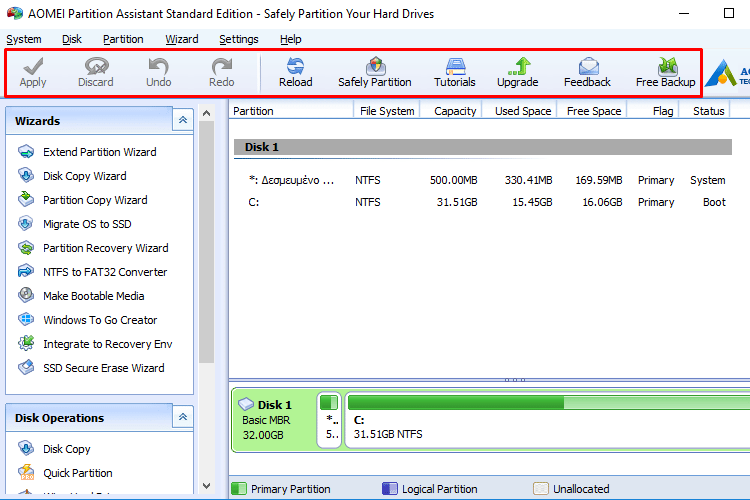
Task: Click the 16.06GB free space cell
Action: (602, 202)
